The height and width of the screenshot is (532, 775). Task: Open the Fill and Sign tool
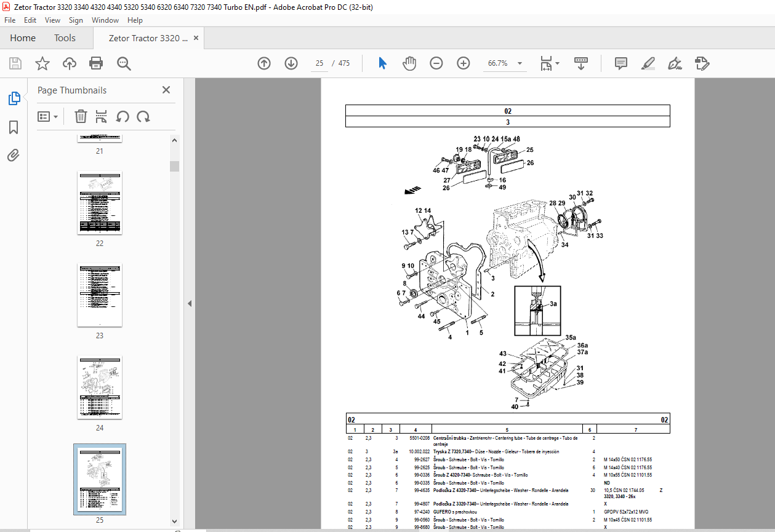(x=675, y=63)
